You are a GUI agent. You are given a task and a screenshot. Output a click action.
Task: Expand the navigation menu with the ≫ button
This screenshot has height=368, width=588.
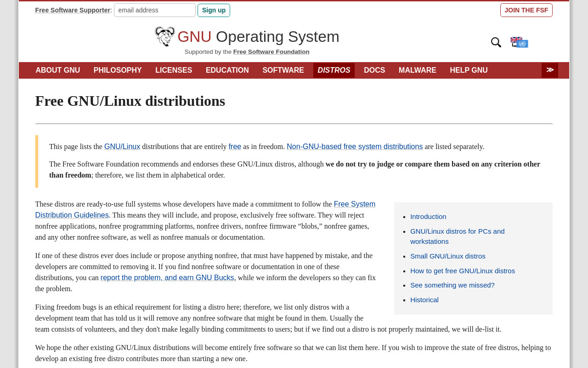point(550,70)
